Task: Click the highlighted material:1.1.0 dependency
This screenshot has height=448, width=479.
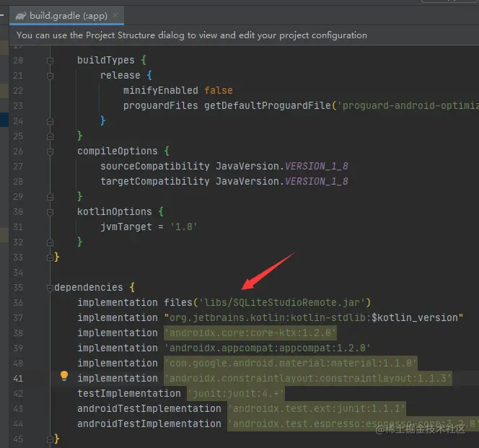Action: 291,363
